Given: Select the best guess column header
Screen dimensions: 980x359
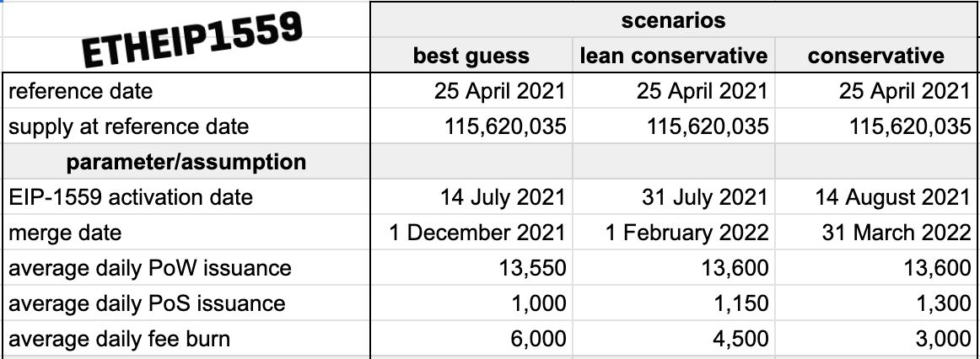Looking at the screenshot, I should [x=471, y=56].
